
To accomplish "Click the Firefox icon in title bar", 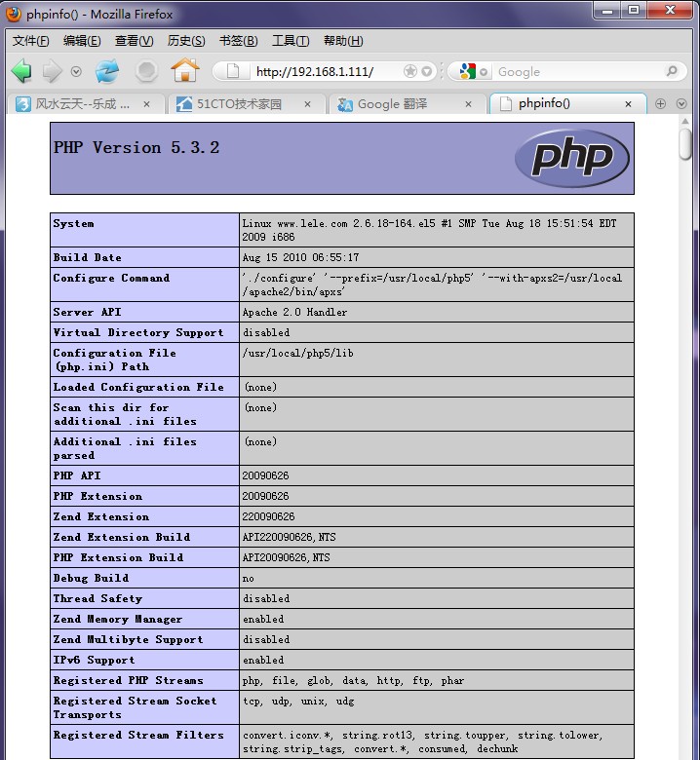I will 13,14.
